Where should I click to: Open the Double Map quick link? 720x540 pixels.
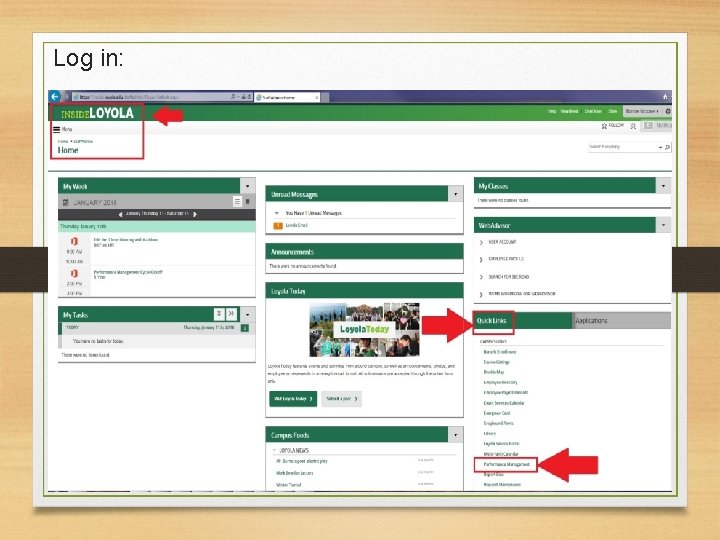[494, 372]
